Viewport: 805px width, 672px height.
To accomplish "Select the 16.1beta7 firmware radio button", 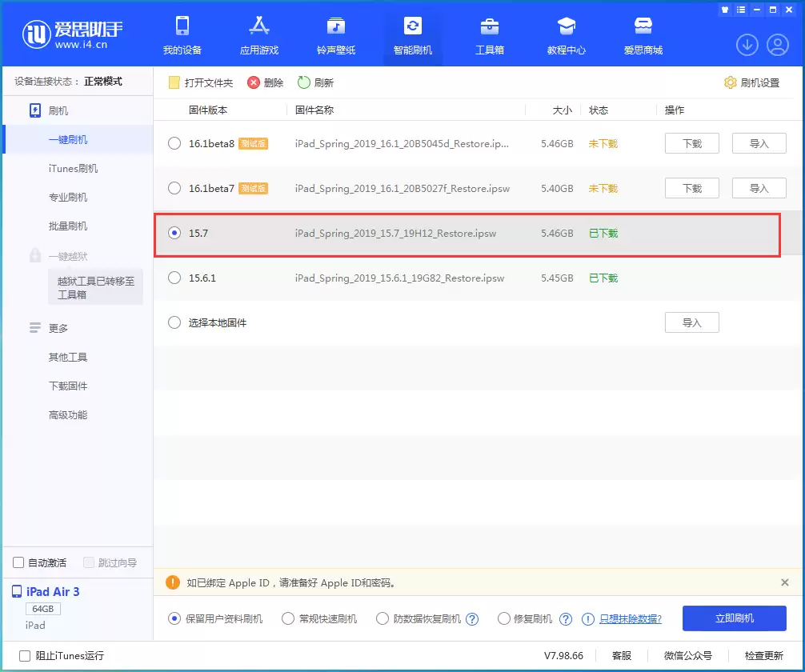I will point(174,188).
